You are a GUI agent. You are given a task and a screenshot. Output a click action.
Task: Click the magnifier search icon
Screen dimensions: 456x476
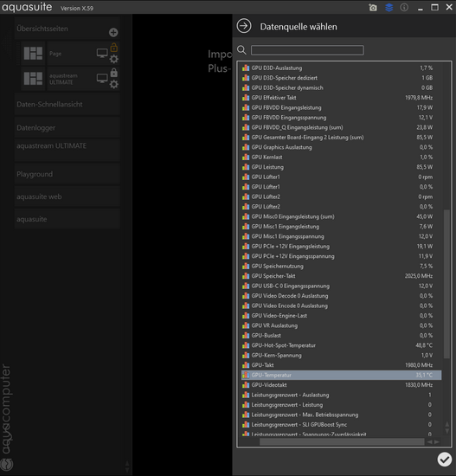coord(241,50)
